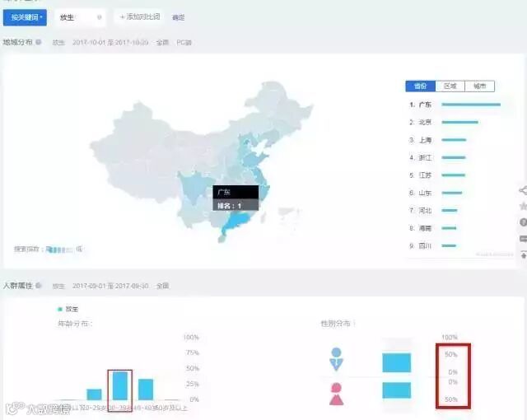Click the 添加对比词 add-comparison button
The height and width of the screenshot is (420, 527).
[140, 16]
